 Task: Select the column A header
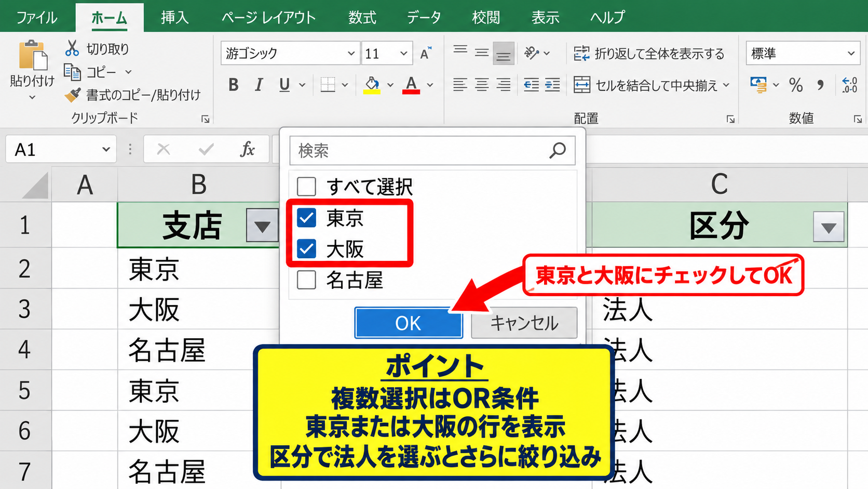pos(85,184)
